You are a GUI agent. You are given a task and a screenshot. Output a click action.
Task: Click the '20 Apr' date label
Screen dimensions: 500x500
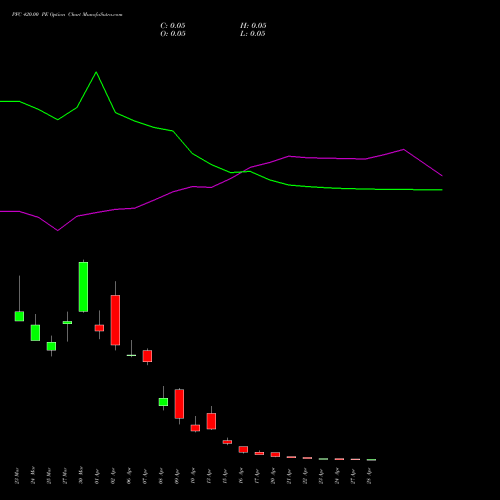[273, 476]
